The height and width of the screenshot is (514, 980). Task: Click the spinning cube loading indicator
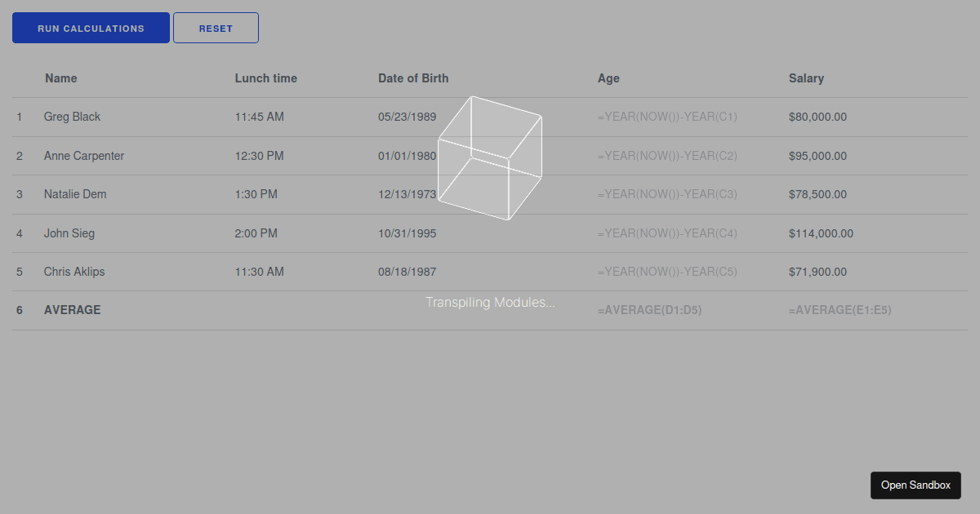coord(490,157)
